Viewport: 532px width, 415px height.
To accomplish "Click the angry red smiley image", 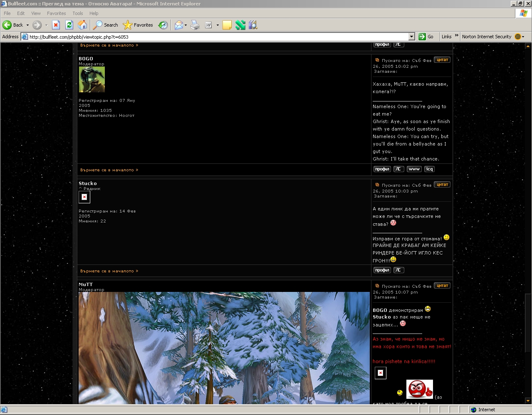I will [x=420, y=389].
